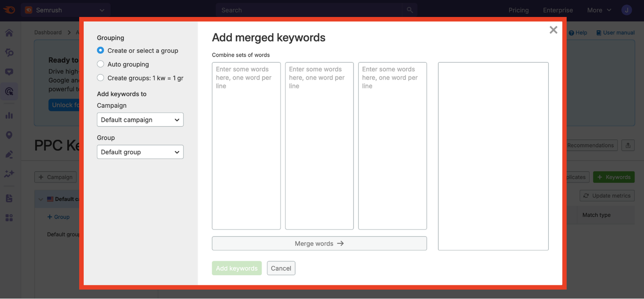Open the User manual link
Screen dimensions: 644x299
coord(615,33)
